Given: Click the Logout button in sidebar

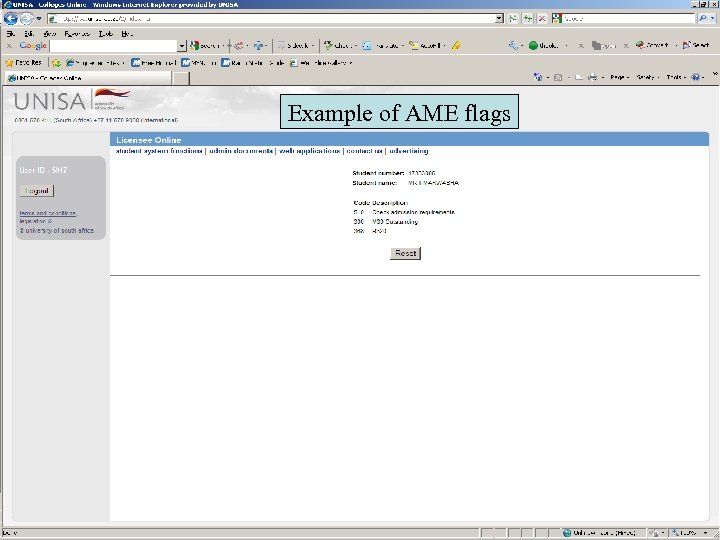Looking at the screenshot, I should click(x=37, y=191).
